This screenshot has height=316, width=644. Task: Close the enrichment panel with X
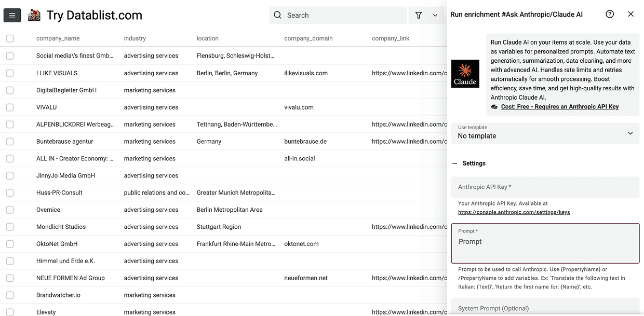tap(630, 14)
